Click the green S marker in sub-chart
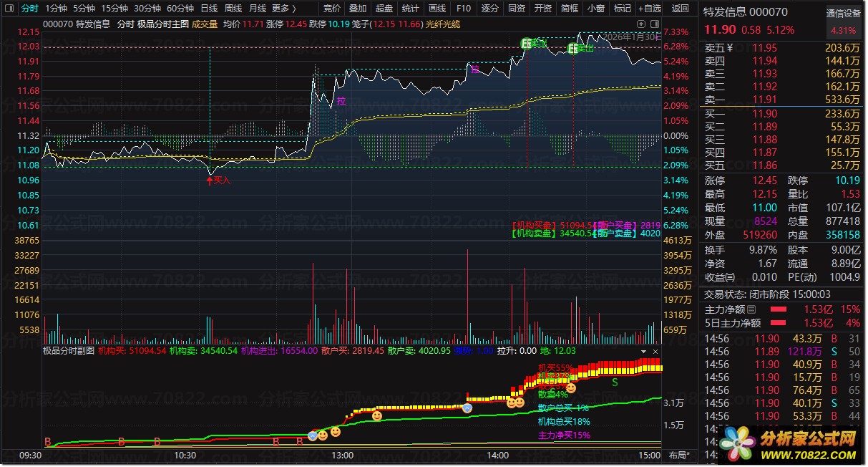Viewport: 868px width, 467px height. (614, 382)
